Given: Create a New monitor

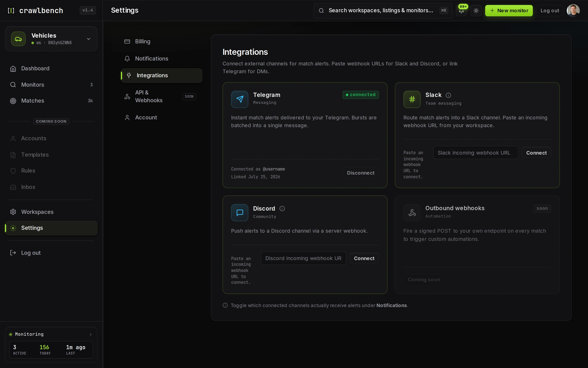Looking at the screenshot, I should tap(509, 11).
